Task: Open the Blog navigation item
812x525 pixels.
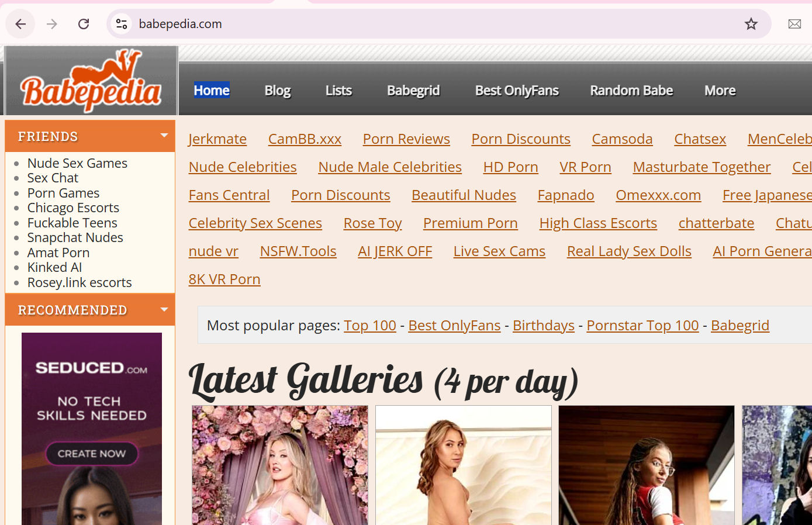Action: coord(277,91)
